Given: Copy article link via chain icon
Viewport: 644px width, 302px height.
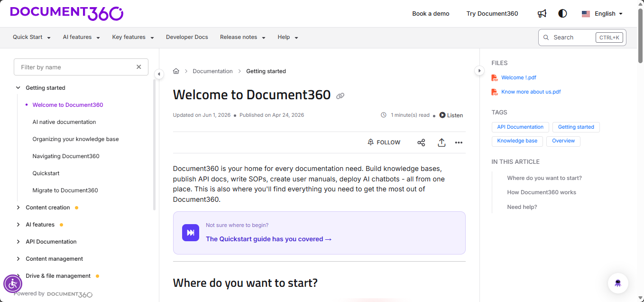Looking at the screenshot, I should 340,96.
